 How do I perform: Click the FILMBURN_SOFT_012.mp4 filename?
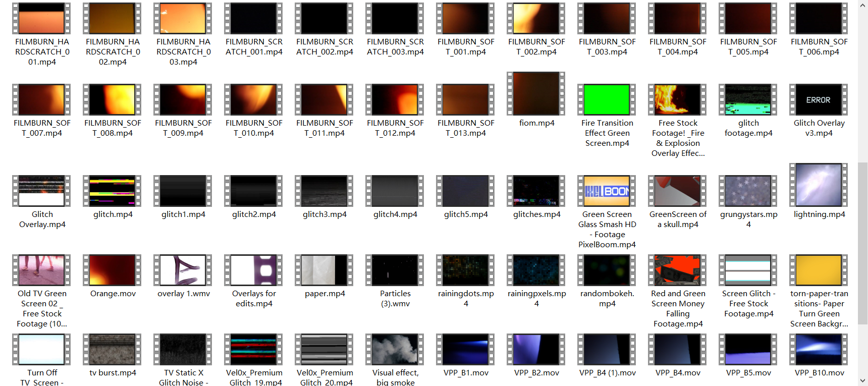[395, 128]
